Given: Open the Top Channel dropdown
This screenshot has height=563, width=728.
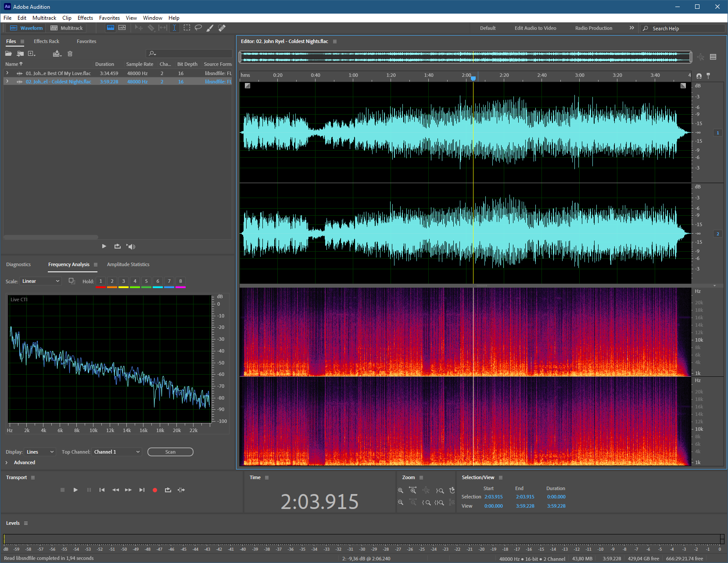Looking at the screenshot, I should pyautogui.click(x=117, y=452).
